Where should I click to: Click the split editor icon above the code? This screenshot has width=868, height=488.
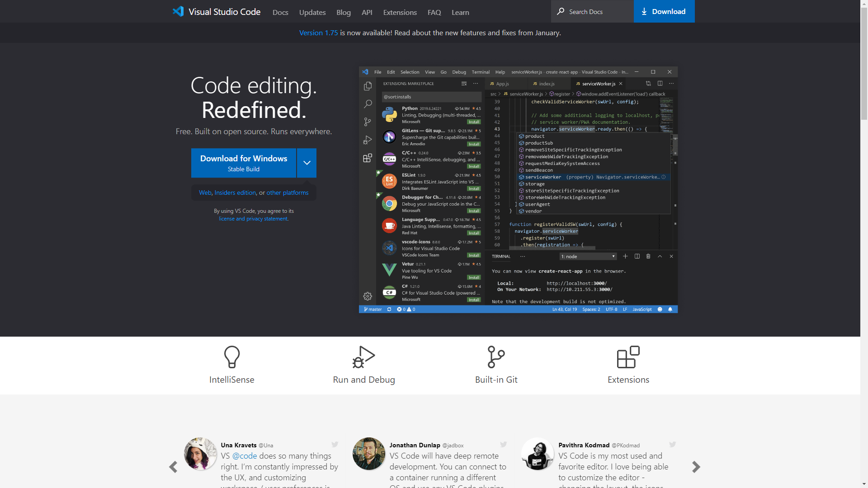[660, 84]
